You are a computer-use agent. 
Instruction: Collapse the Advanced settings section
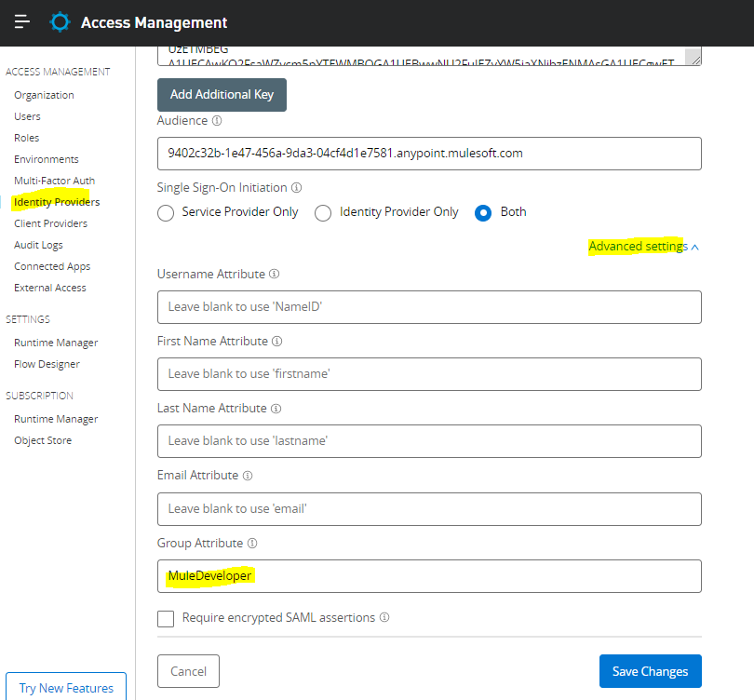point(644,246)
